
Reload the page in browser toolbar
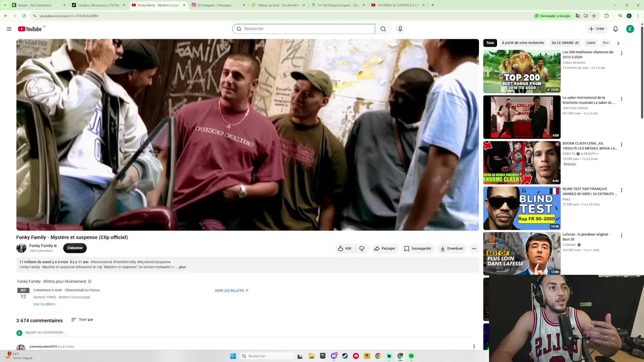(x=24, y=16)
